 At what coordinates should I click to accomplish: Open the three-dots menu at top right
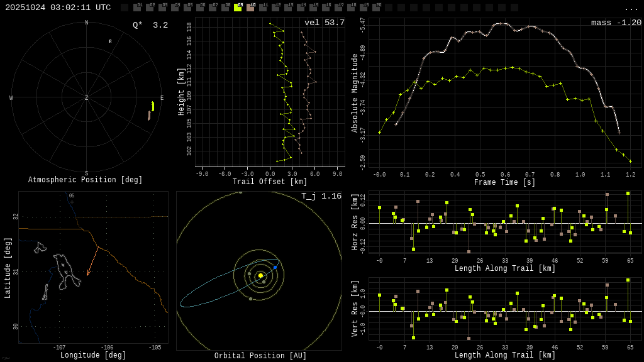coord(631,8)
